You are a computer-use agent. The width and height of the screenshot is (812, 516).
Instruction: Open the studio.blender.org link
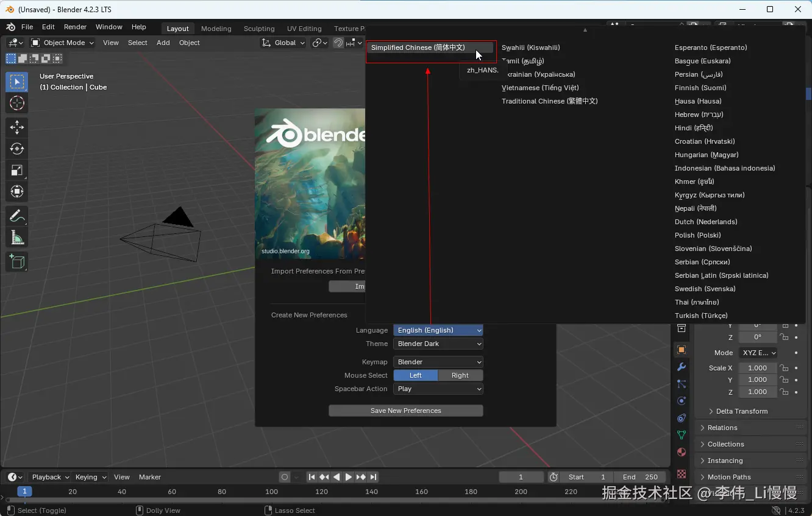[285, 251]
